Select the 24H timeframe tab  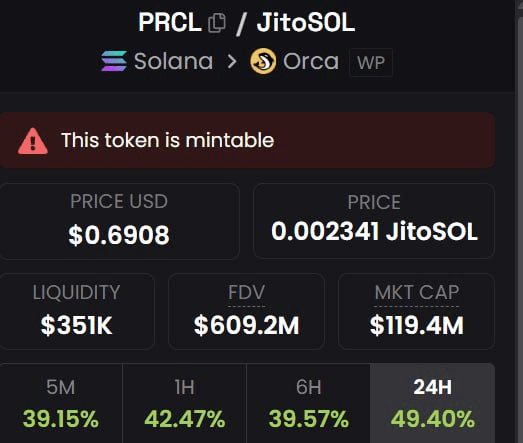433,403
